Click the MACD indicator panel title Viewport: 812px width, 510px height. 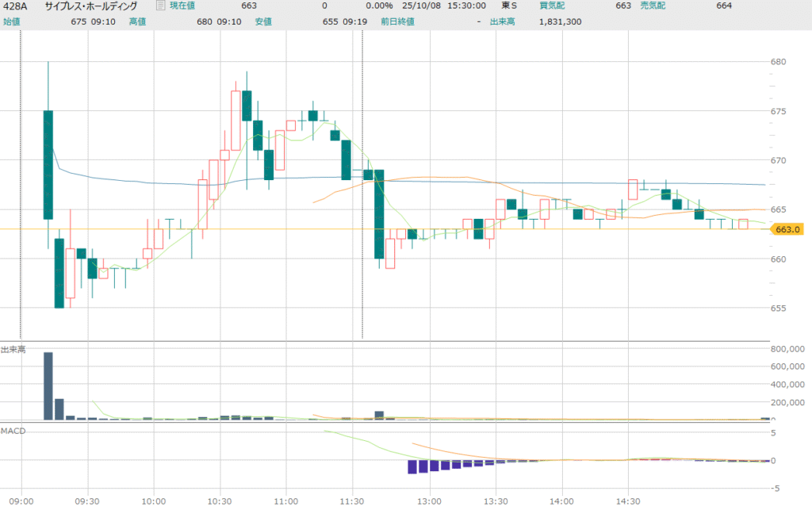[x=12, y=430]
